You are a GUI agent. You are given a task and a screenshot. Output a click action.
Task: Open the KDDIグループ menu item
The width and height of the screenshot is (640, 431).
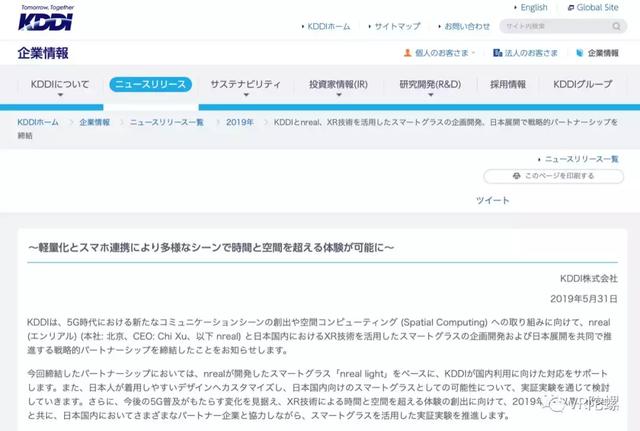tap(583, 84)
